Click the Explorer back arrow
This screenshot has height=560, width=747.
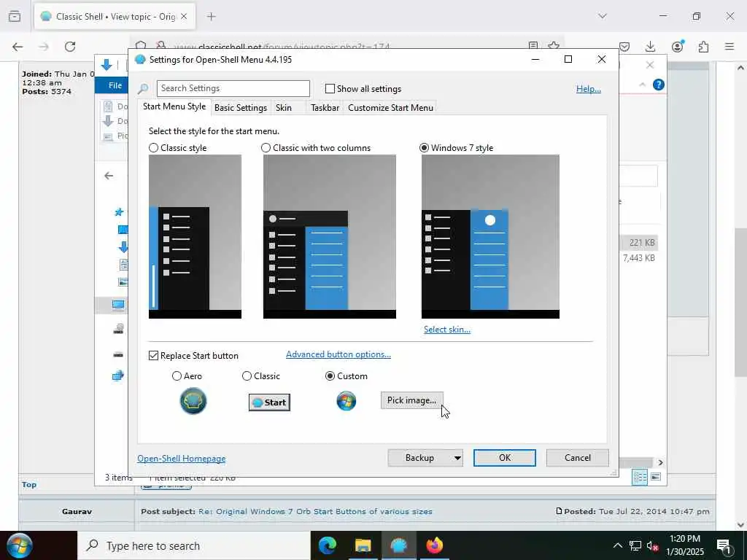[109, 176]
